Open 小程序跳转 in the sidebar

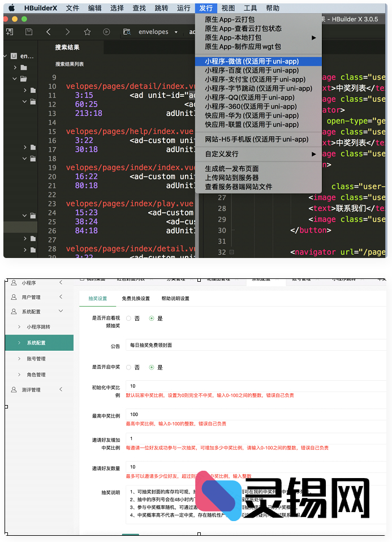click(38, 327)
